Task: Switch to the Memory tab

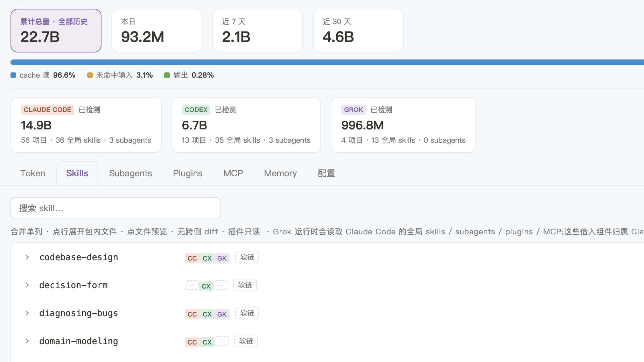Action: tap(280, 173)
